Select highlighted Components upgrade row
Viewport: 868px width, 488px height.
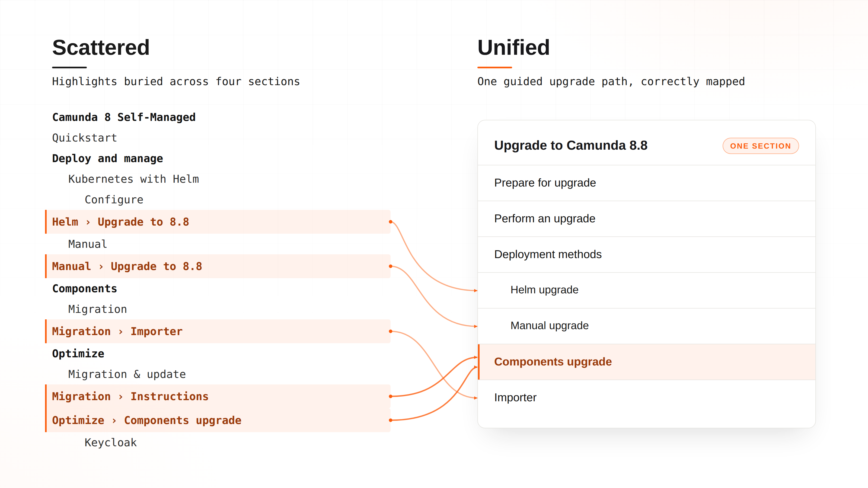646,362
